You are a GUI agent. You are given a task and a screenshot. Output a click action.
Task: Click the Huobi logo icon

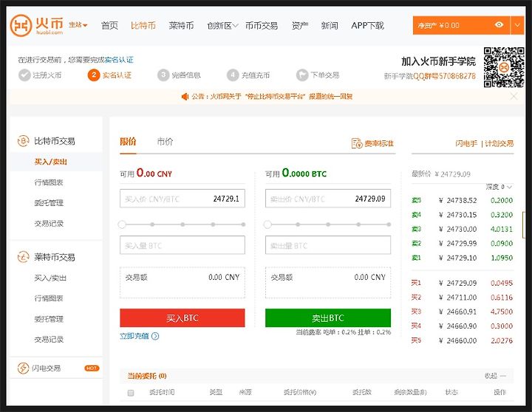[x=21, y=25]
